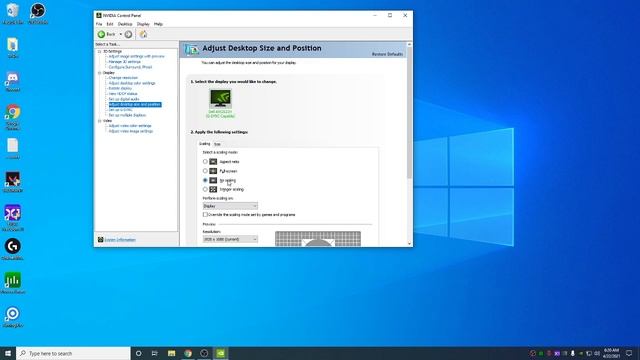Collapse the Display tree node
The height and width of the screenshot is (360, 640).
[x=99, y=73]
